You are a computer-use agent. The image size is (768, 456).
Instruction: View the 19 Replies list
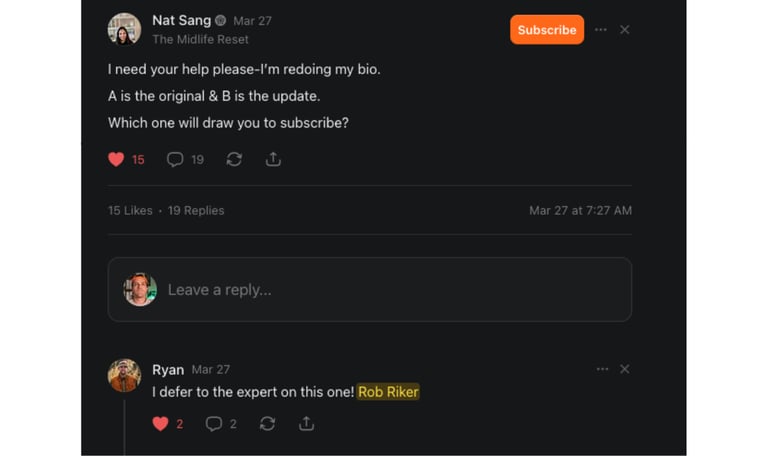(x=196, y=211)
